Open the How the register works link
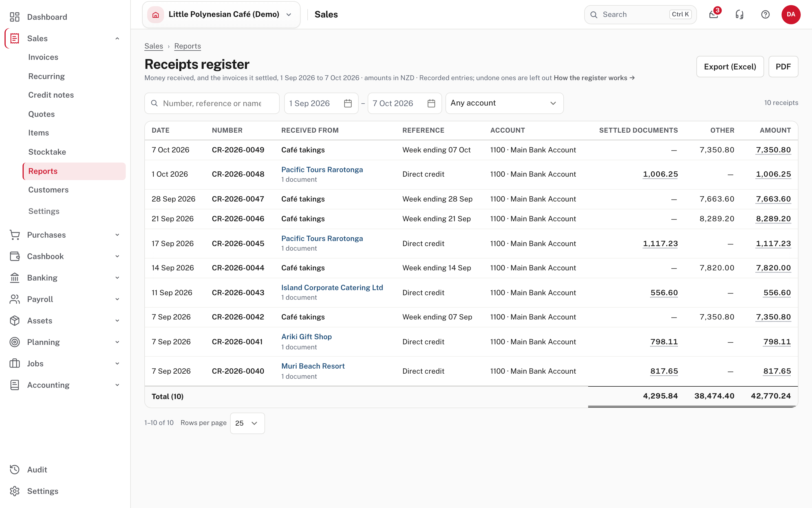Viewport: 812px width, 508px height. coord(594,78)
